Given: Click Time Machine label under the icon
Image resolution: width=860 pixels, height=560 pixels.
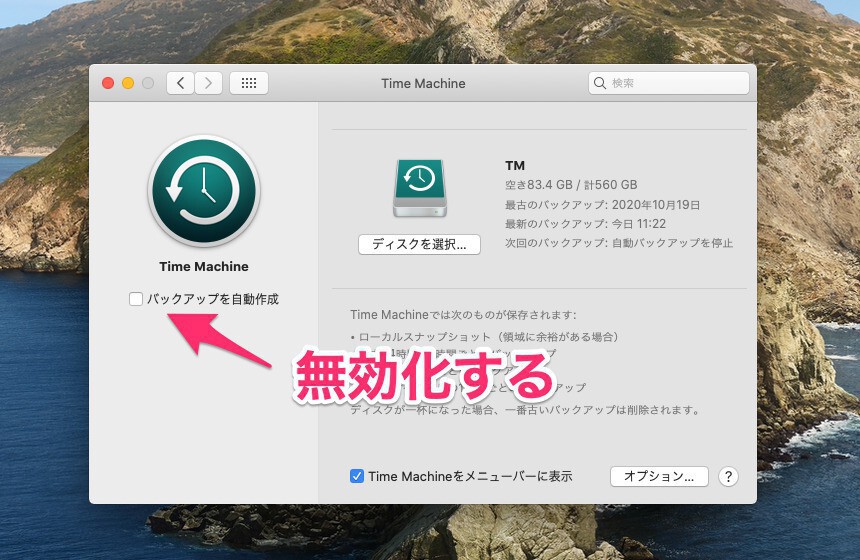Looking at the screenshot, I should click(204, 267).
